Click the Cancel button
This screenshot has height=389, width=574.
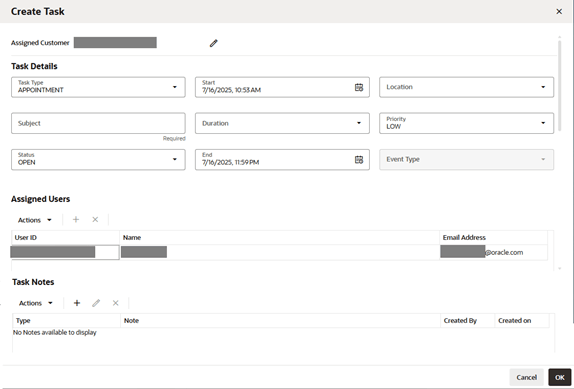coord(526,377)
